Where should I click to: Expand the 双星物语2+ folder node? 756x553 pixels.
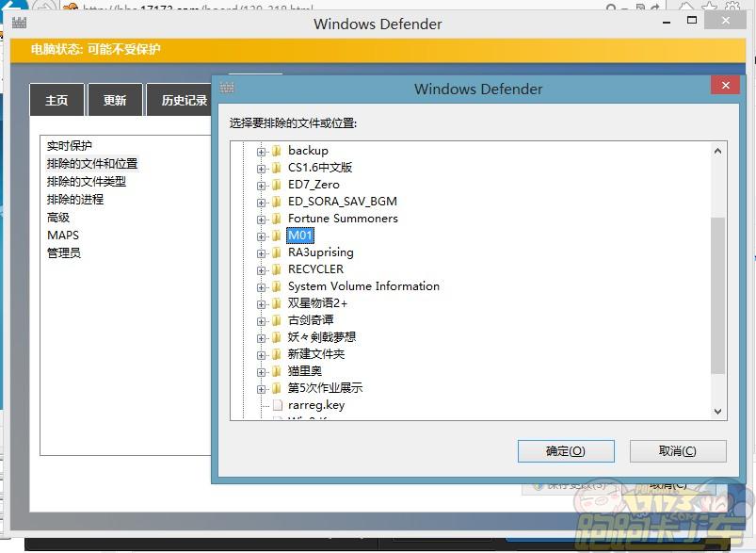pyautogui.click(x=261, y=304)
